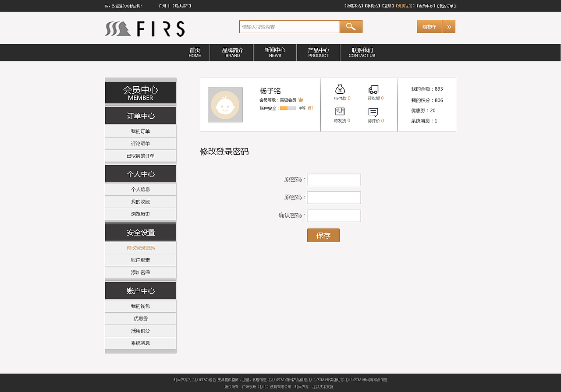Click the 原密码 input field
This screenshot has height=392, width=561.
pos(334,180)
